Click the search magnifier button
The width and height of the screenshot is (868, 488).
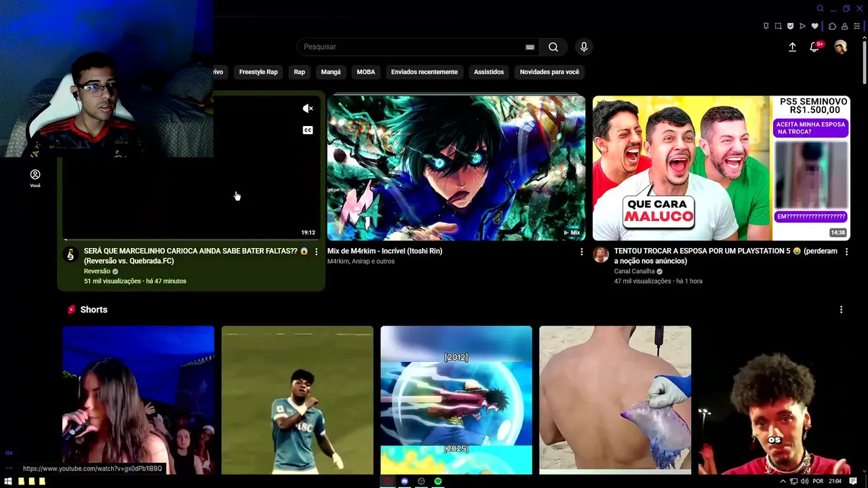pyautogui.click(x=553, y=47)
